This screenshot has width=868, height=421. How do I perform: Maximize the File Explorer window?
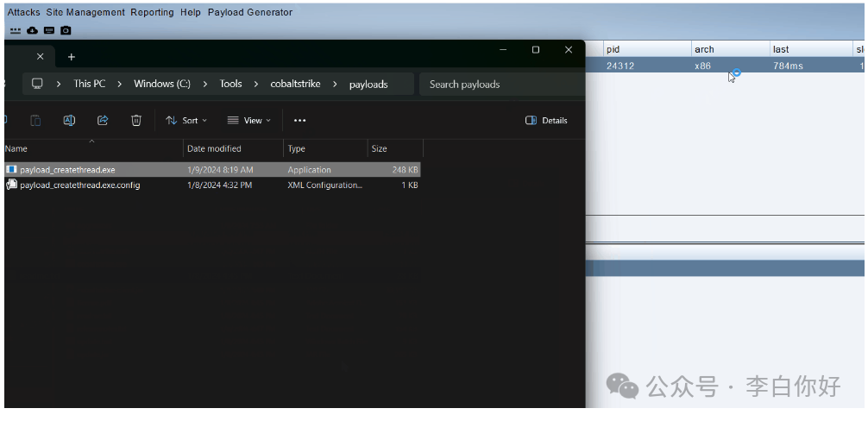click(x=535, y=50)
